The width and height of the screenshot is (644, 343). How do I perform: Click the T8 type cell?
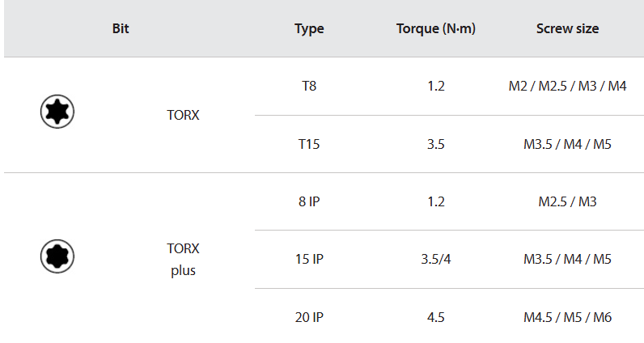tap(309, 86)
